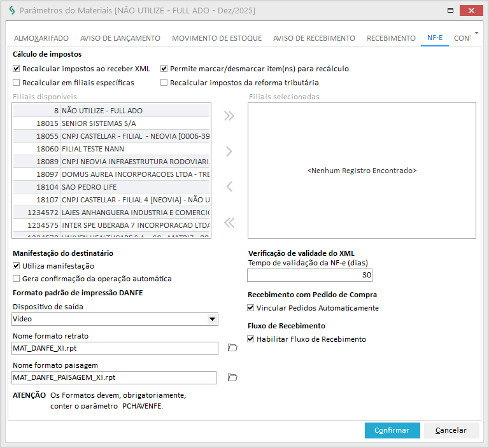Screen dimensions: 489x448
Task: Select branch 18015 SENIOR SISTEMAS S/A
Action: [x=111, y=123]
